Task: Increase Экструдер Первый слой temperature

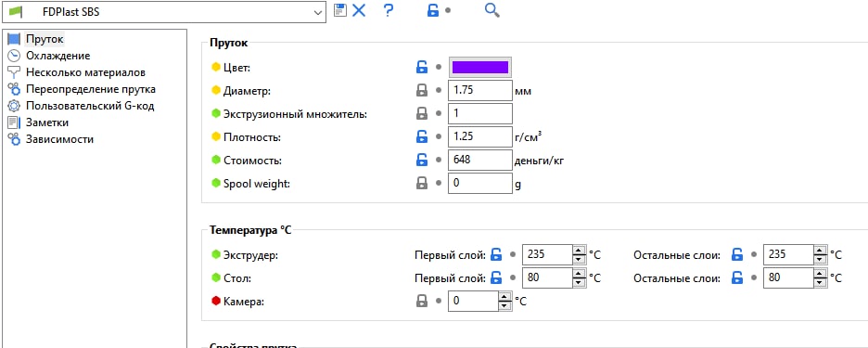Action: point(579,251)
